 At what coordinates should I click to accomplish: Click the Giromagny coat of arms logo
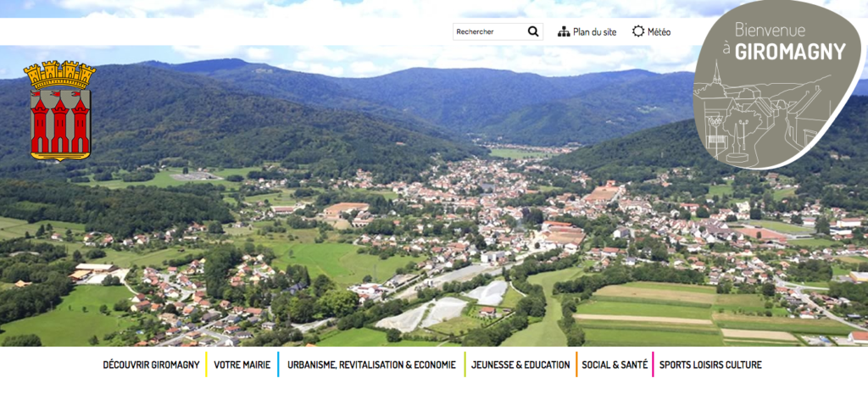pos(60,111)
